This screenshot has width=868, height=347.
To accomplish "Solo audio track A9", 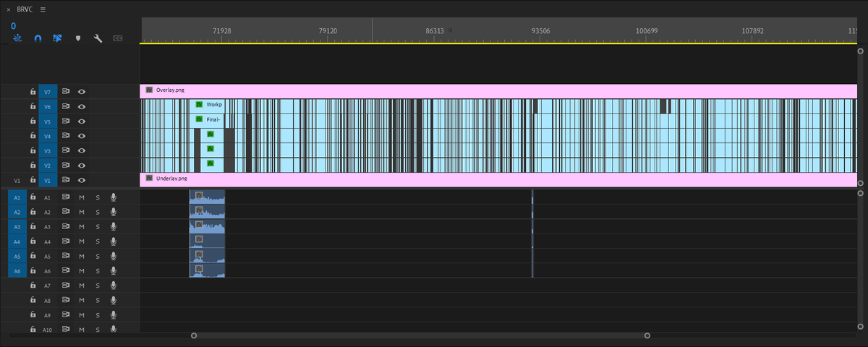I will (98, 315).
